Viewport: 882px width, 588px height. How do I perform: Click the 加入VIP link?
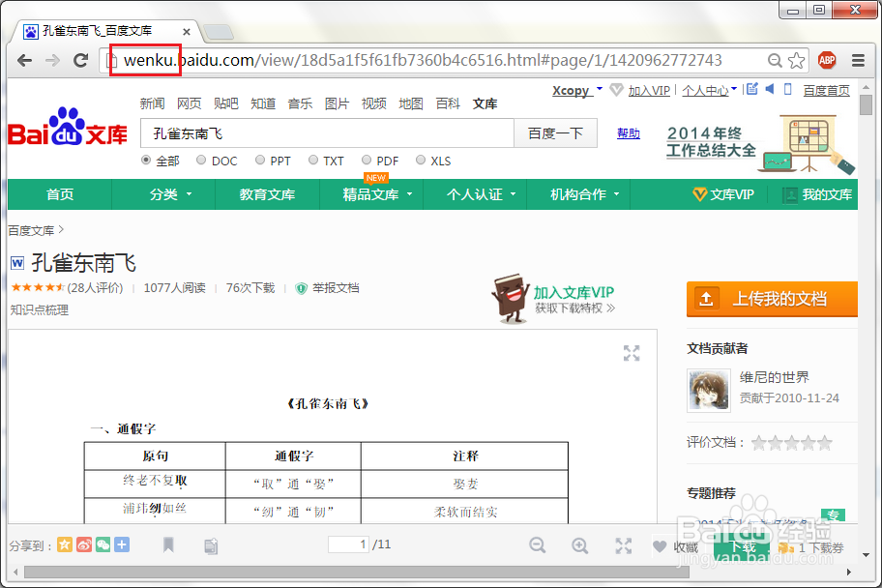649,91
